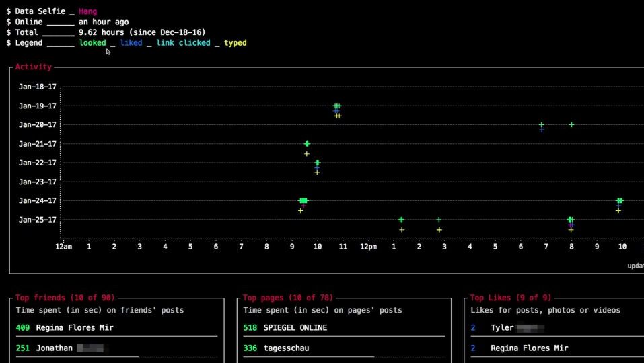Viewport: 644px width, 363px height.
Task: Click the 12pm label on the time axis
Action: point(368,247)
